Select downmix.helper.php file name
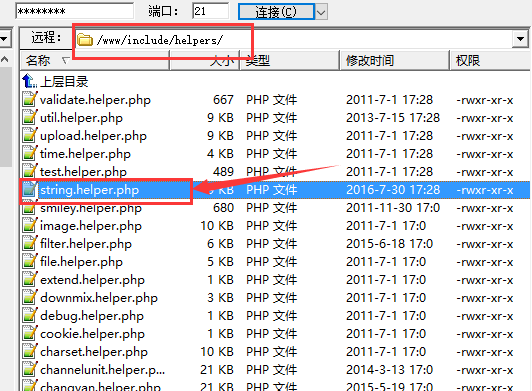 coord(99,298)
